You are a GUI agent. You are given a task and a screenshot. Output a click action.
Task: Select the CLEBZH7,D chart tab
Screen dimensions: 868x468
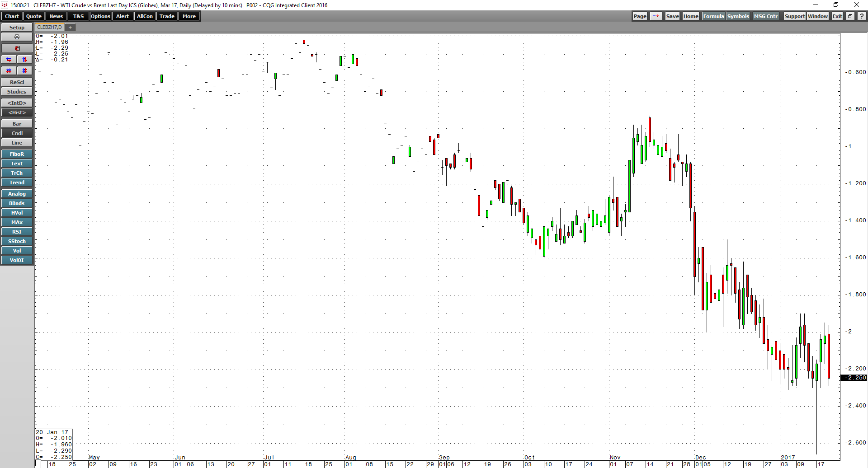coord(49,28)
